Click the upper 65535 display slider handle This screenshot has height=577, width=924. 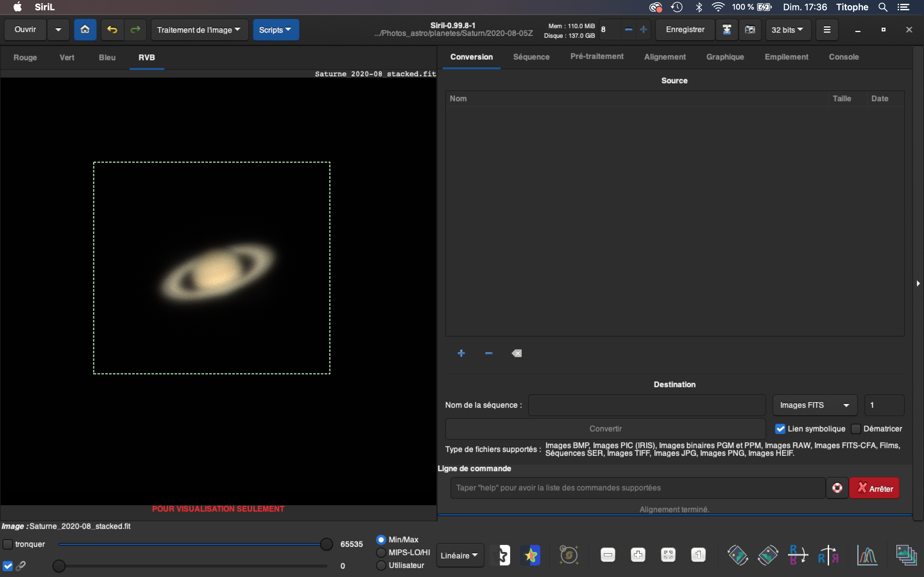[x=327, y=544]
